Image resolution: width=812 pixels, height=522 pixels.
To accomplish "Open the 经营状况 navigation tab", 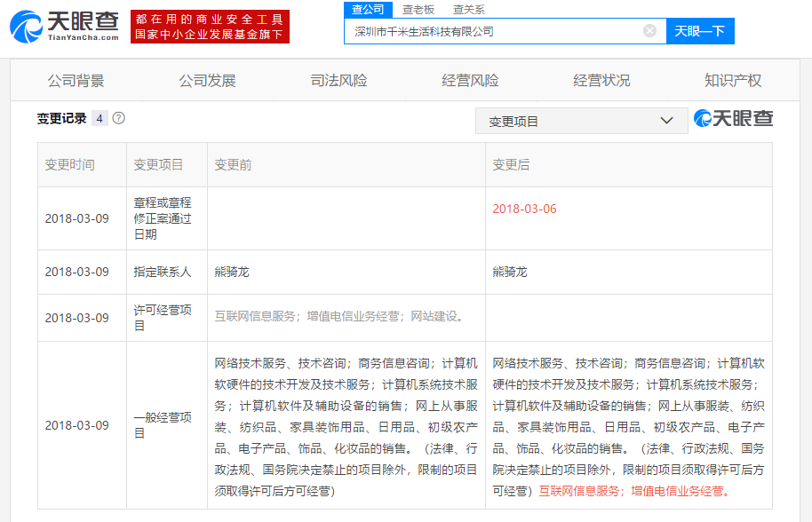I will [601, 81].
